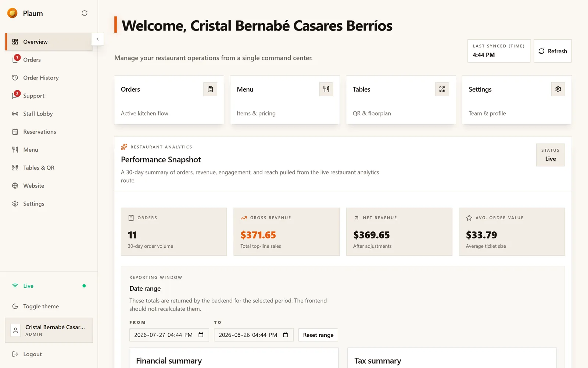Click the Reset range button

(x=318, y=335)
